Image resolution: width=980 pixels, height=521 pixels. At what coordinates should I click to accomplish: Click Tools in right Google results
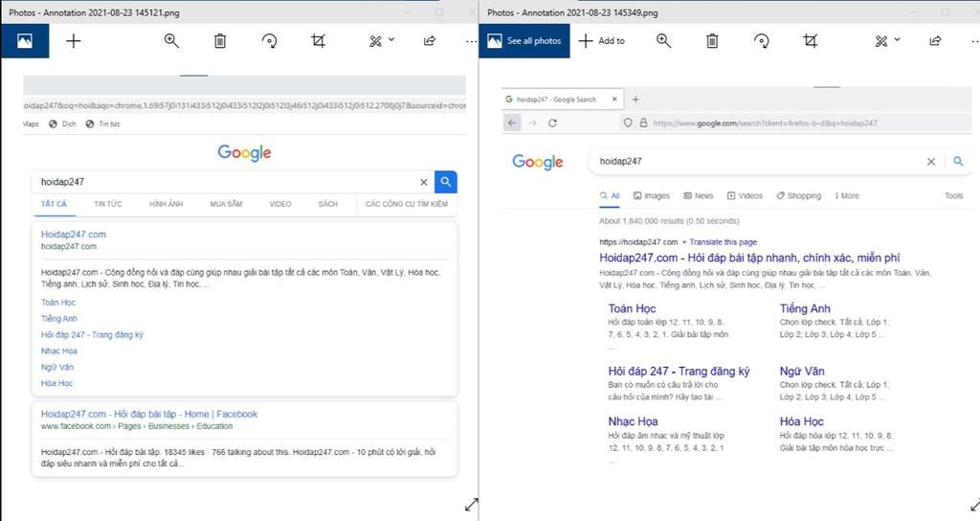954,195
